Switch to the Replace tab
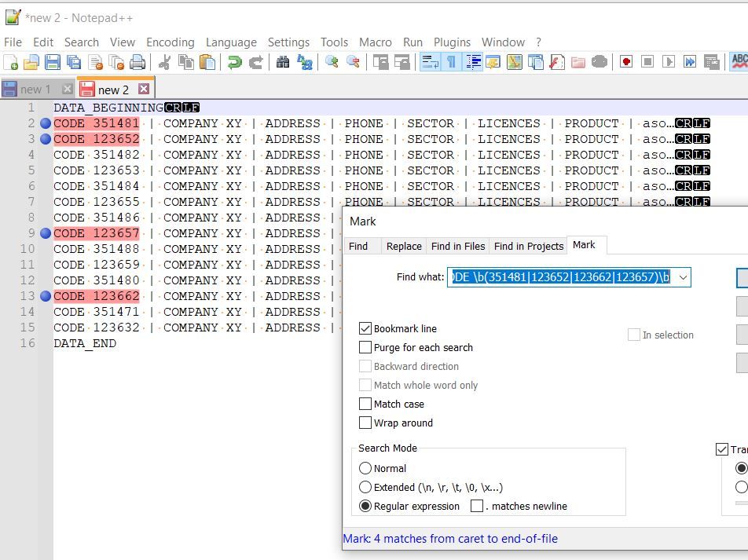This screenshot has width=748, height=560. click(x=404, y=246)
